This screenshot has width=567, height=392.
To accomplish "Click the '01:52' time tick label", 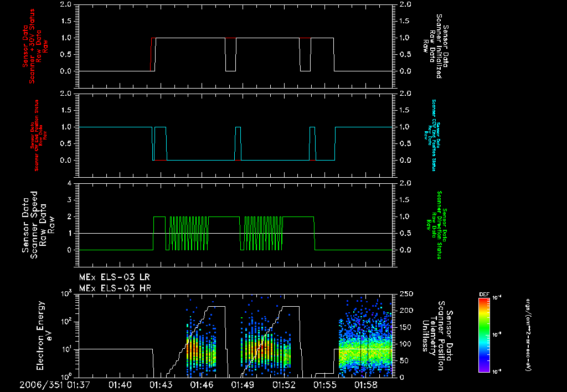I will [x=283, y=385].
